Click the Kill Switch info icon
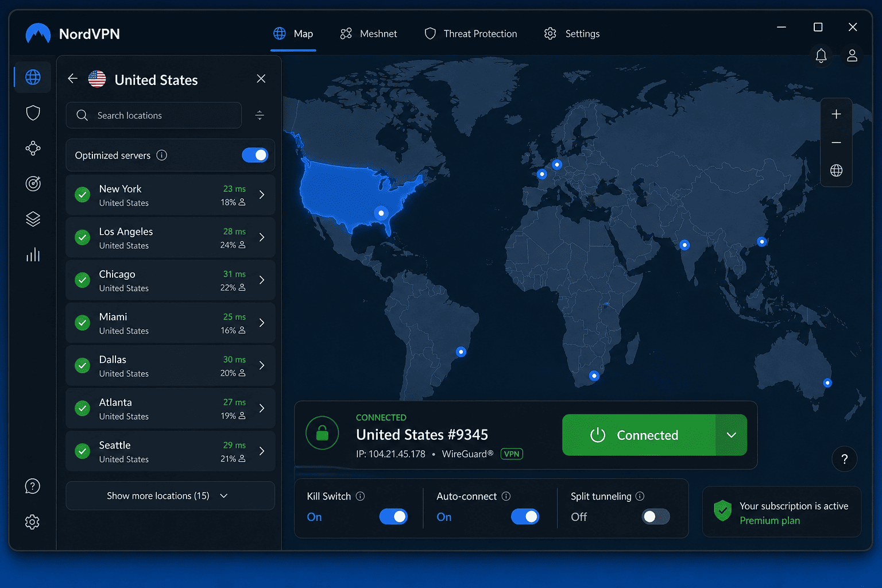Image resolution: width=882 pixels, height=588 pixels. coord(360,496)
